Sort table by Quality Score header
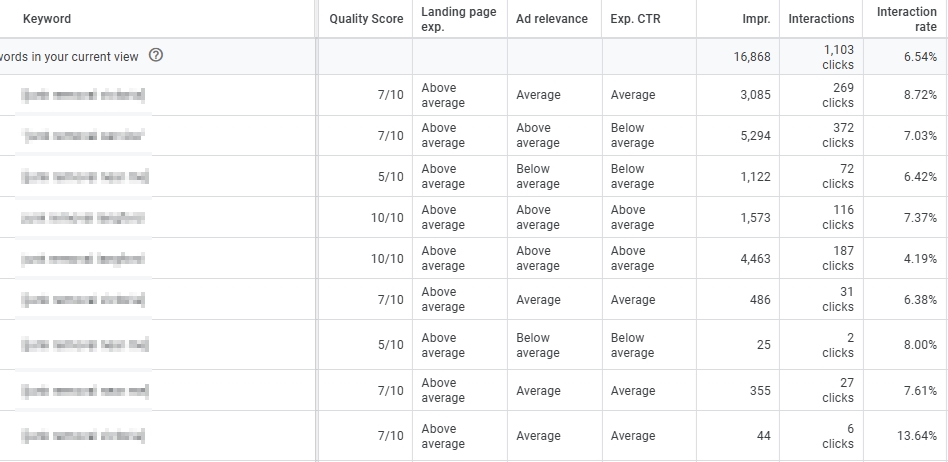Viewport: 948px width, 462px height. [366, 19]
